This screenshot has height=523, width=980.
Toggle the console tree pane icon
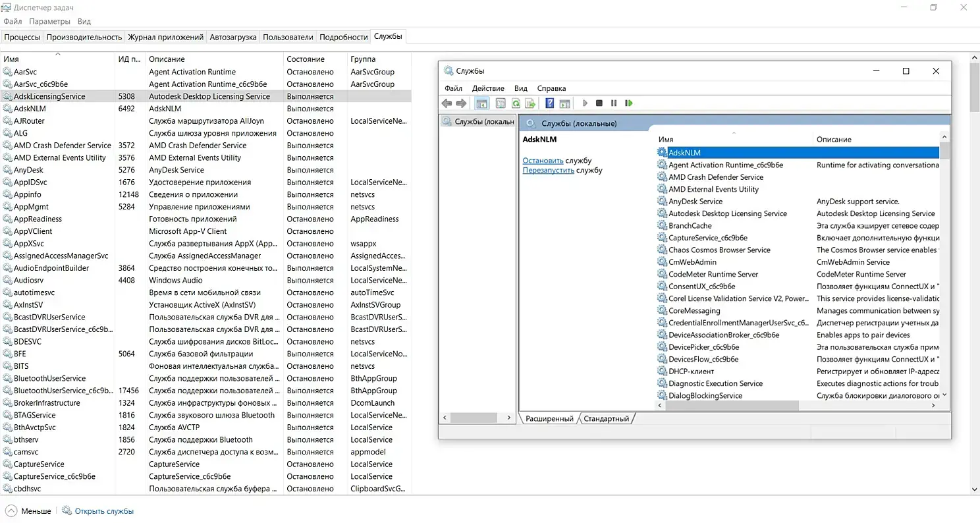pyautogui.click(x=481, y=103)
